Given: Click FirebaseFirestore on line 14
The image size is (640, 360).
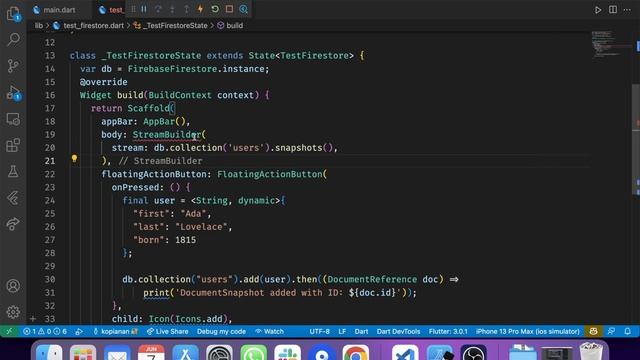Looking at the screenshot, I should pyautogui.click(x=172, y=69).
